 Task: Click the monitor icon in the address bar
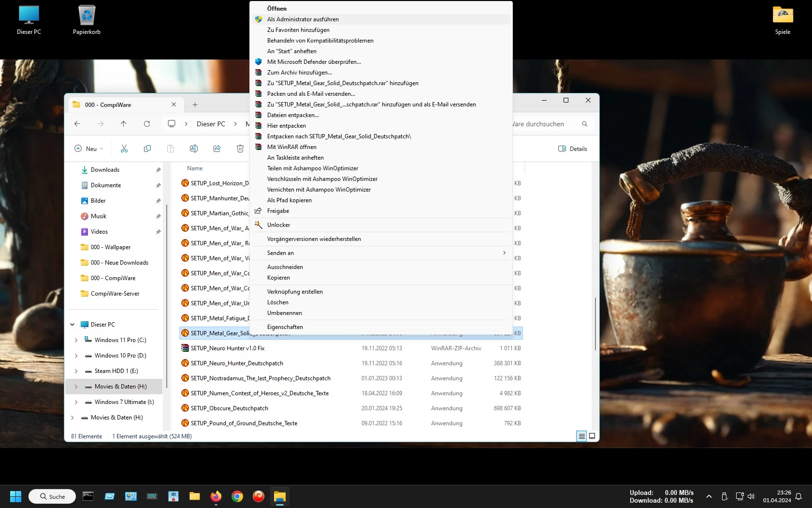coord(172,124)
